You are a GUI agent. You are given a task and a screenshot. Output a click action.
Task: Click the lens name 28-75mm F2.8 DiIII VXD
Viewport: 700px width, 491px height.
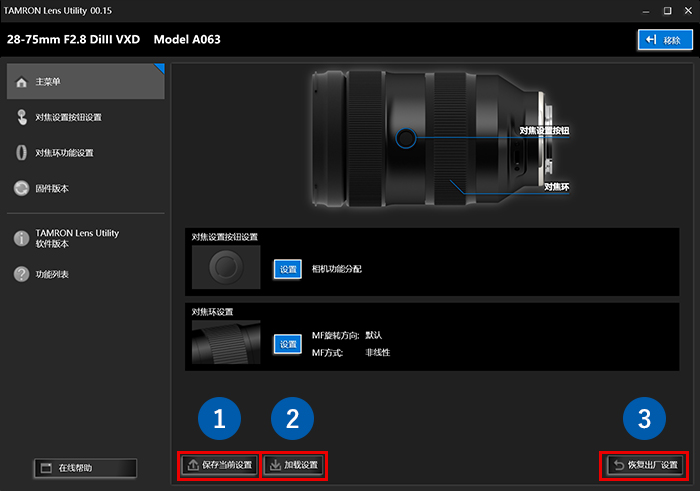point(73,39)
